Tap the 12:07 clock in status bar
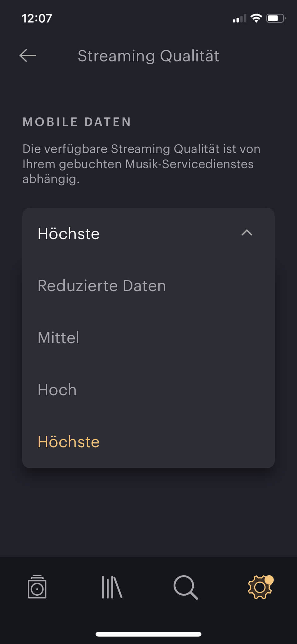297x644 pixels. click(x=37, y=18)
